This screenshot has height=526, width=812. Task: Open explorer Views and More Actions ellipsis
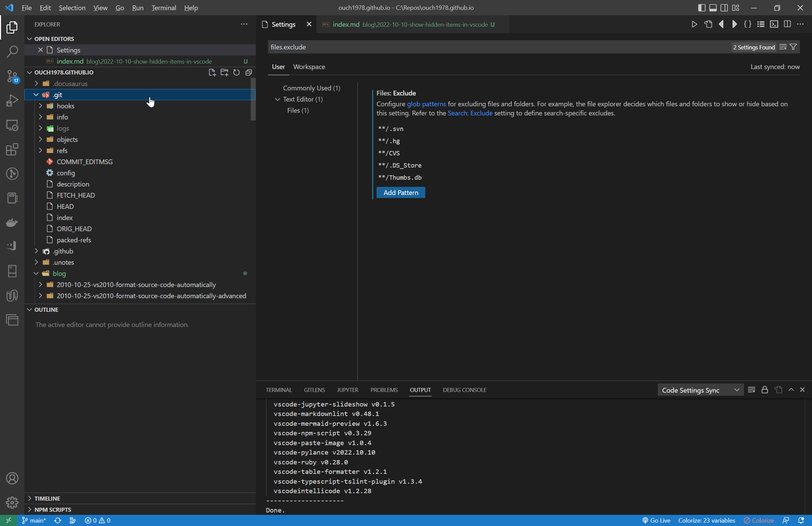(244, 24)
